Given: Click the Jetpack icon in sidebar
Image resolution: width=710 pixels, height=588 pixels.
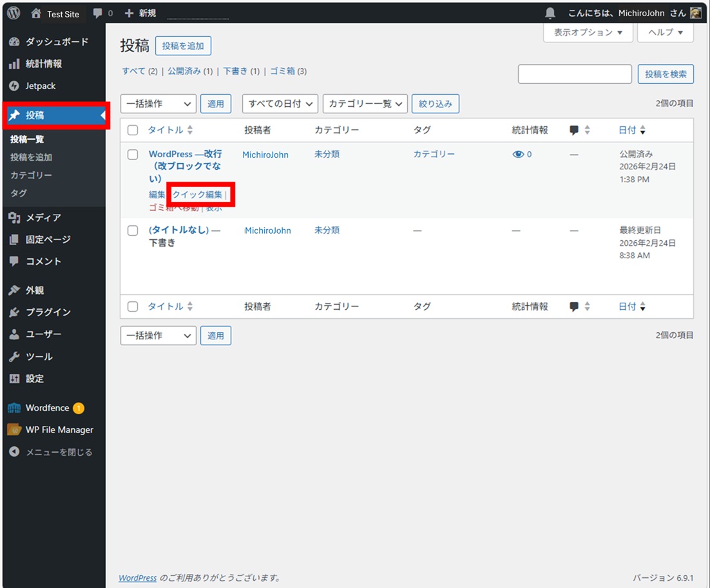Looking at the screenshot, I should [14, 86].
